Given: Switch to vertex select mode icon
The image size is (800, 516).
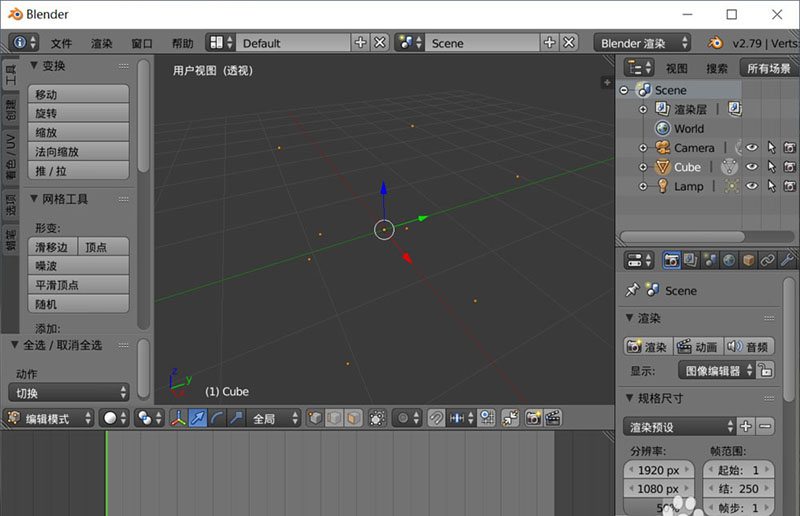Looking at the screenshot, I should (x=315, y=419).
